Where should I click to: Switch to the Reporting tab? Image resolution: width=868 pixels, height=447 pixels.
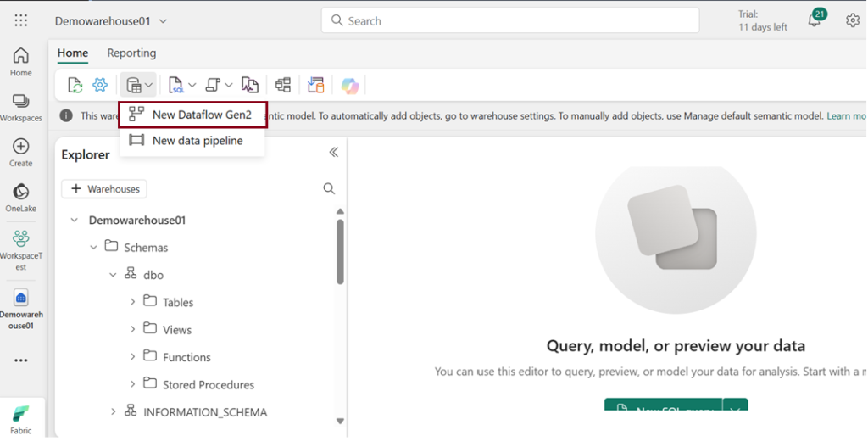(131, 53)
